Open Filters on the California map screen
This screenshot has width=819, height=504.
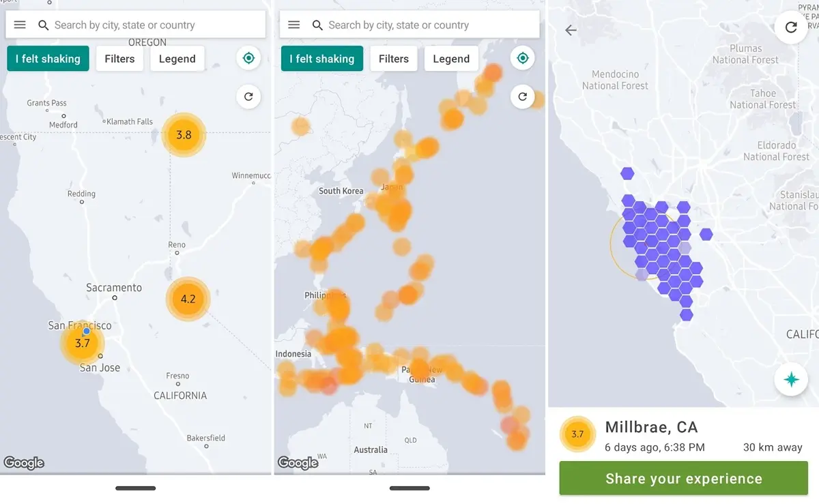(x=119, y=59)
